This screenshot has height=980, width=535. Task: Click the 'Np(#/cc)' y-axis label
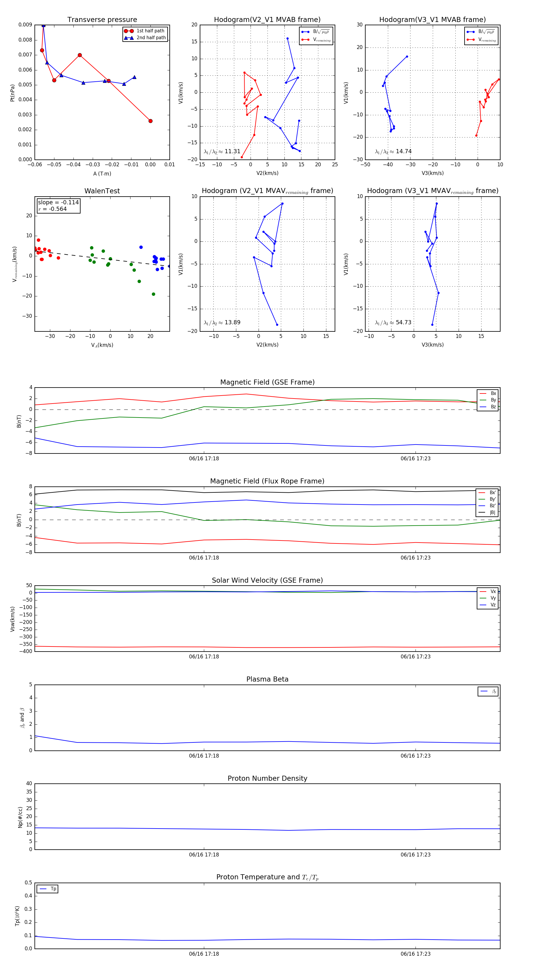[x=20, y=817]
